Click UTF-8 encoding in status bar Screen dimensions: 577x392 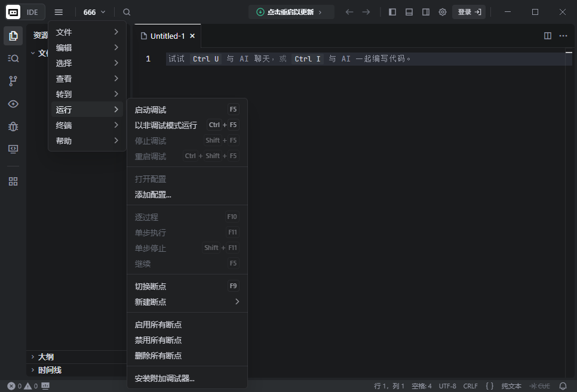[447, 386]
